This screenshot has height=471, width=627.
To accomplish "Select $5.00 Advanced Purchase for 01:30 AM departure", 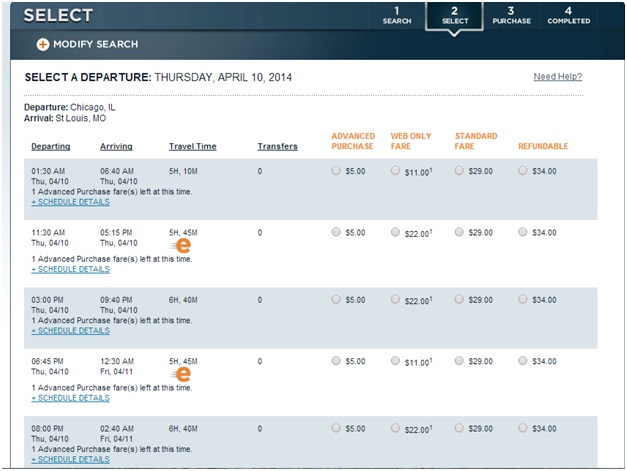I will coord(336,171).
